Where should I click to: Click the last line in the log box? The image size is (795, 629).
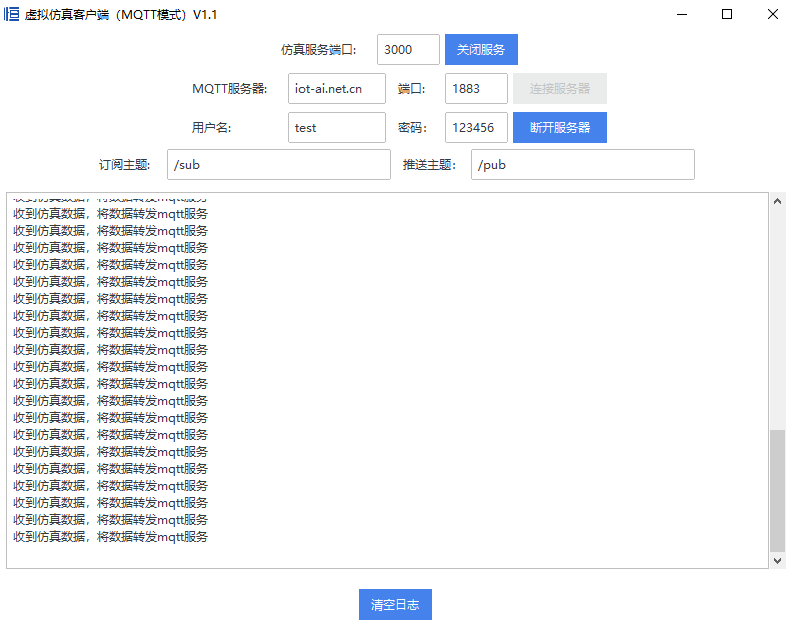111,537
